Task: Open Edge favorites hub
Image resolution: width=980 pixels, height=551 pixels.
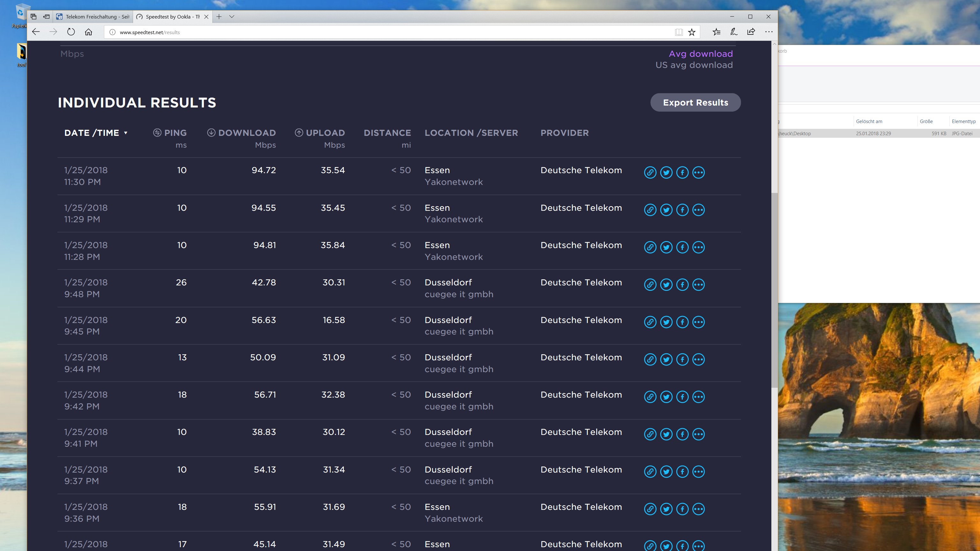Action: (x=716, y=32)
